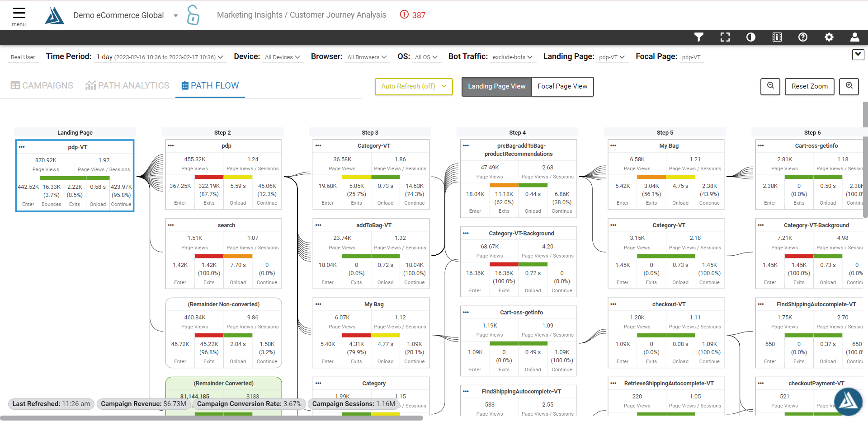Open options dots on Step 5 My Bag node
The image size is (868, 421).
613,145
